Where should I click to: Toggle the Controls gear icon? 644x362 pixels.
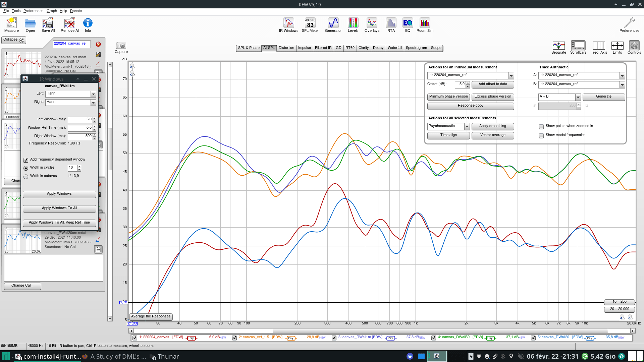tap(634, 47)
